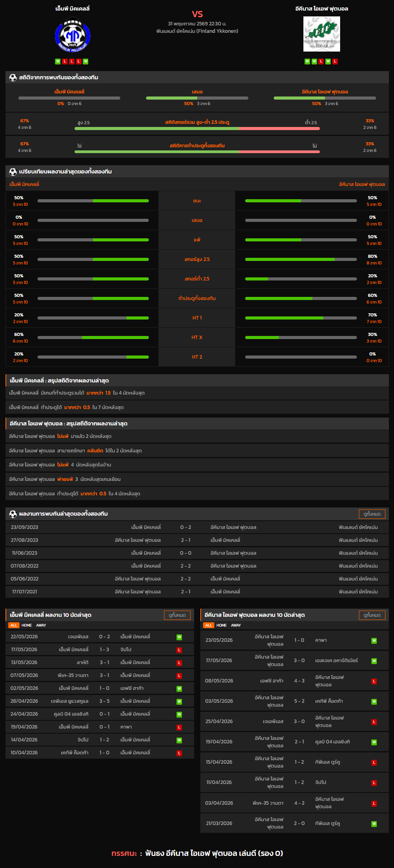This screenshot has width=394, height=868.
Task: Click 11/06/2023 head-to-head score 0 - 0
Action: point(185,553)
